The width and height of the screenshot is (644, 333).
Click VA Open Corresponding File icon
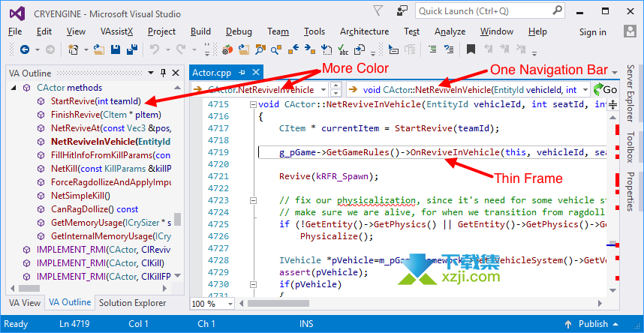tap(360, 50)
